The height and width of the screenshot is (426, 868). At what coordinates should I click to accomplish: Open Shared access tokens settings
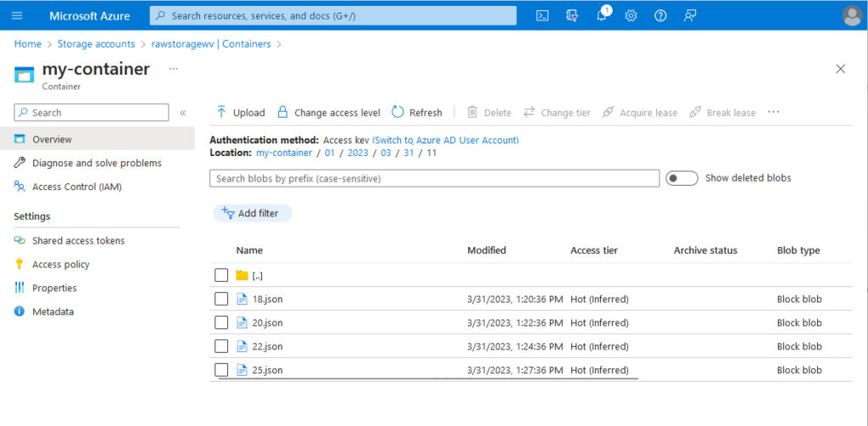click(x=78, y=241)
